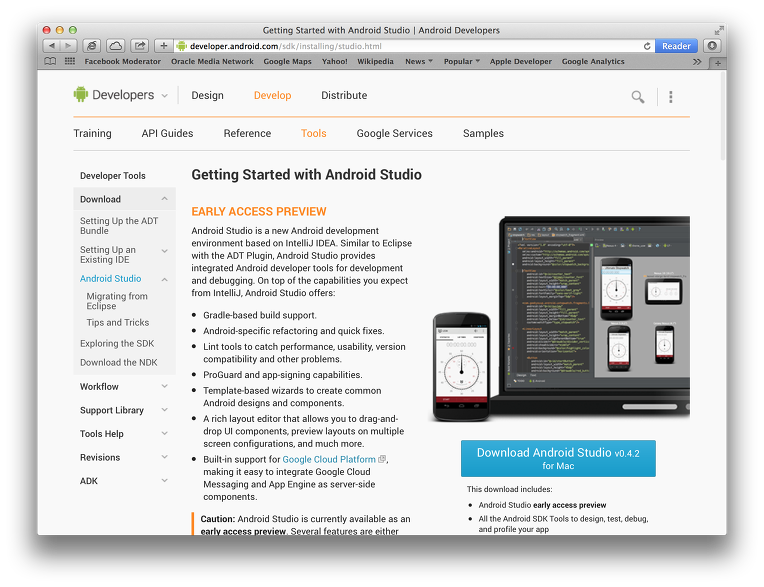Screen dimensions: 764x587
Task: Expand the Setting Up an Existing IDE chevron
Action: coord(165,251)
